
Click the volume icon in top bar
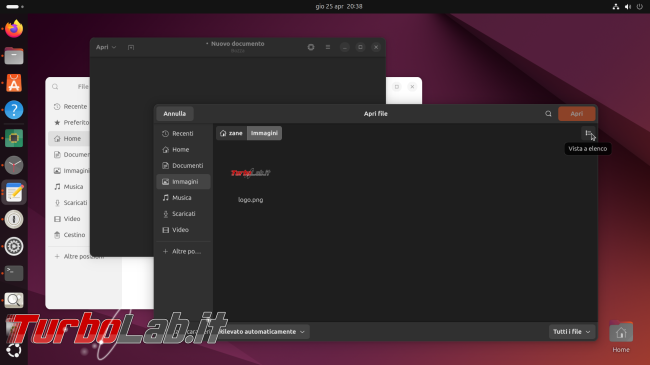pos(628,6)
